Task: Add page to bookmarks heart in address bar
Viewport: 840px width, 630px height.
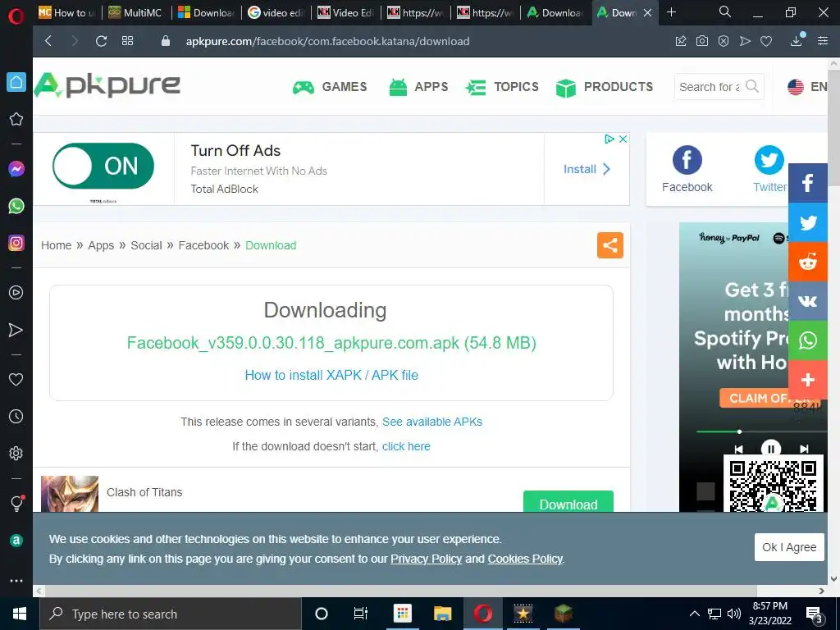Action: [766, 41]
